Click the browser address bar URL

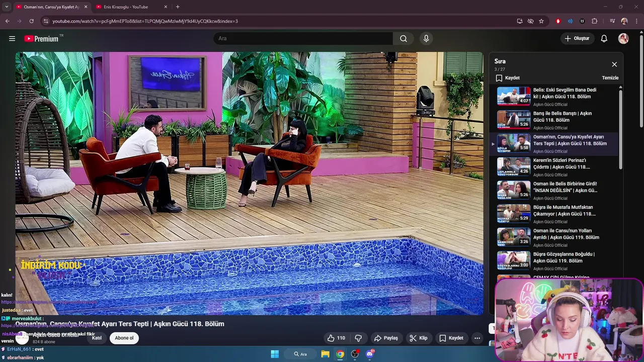145,21
